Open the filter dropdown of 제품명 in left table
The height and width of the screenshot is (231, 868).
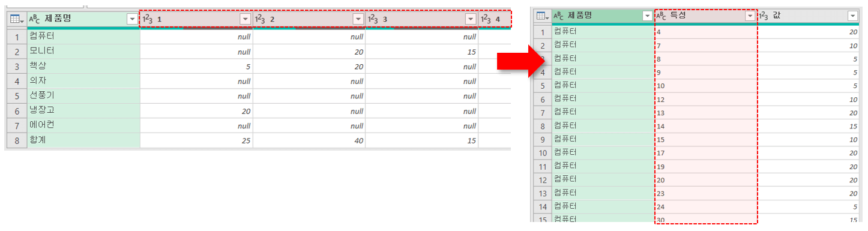[133, 19]
